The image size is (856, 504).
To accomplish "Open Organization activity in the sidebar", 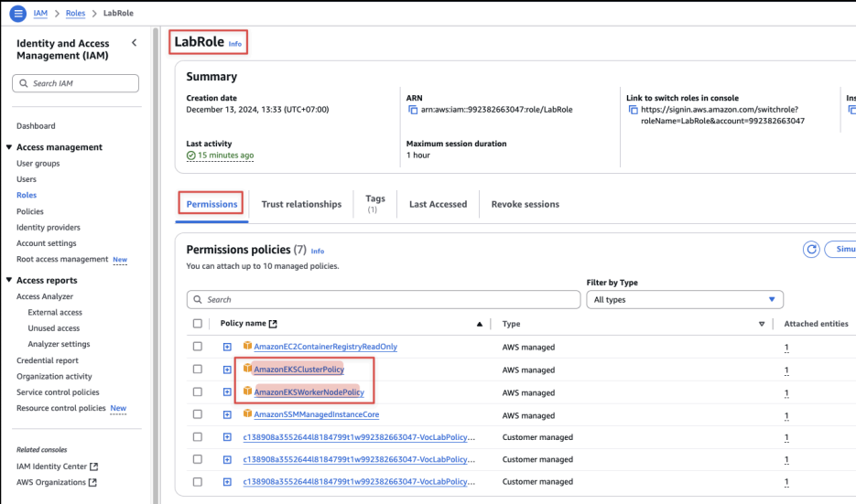I will (54, 376).
